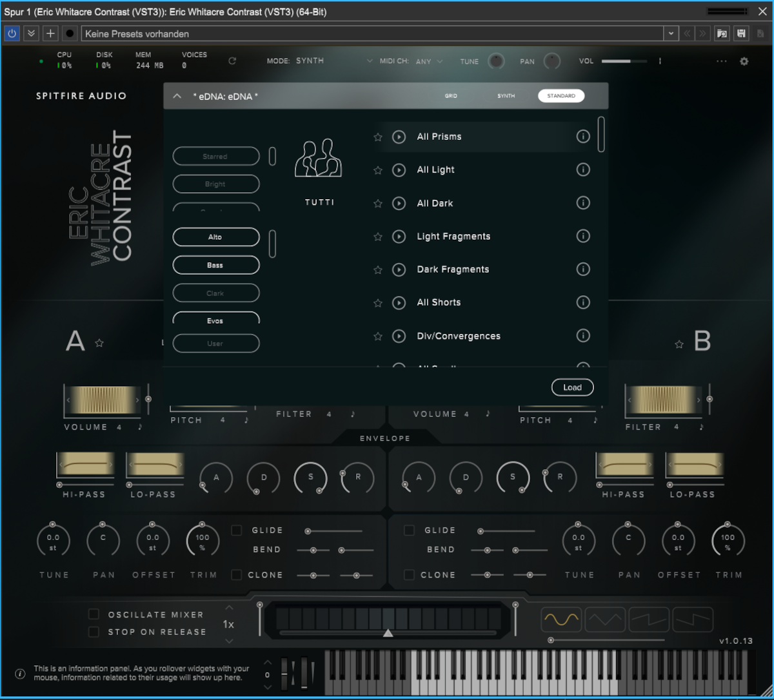Star the All Prisms preset

click(378, 137)
